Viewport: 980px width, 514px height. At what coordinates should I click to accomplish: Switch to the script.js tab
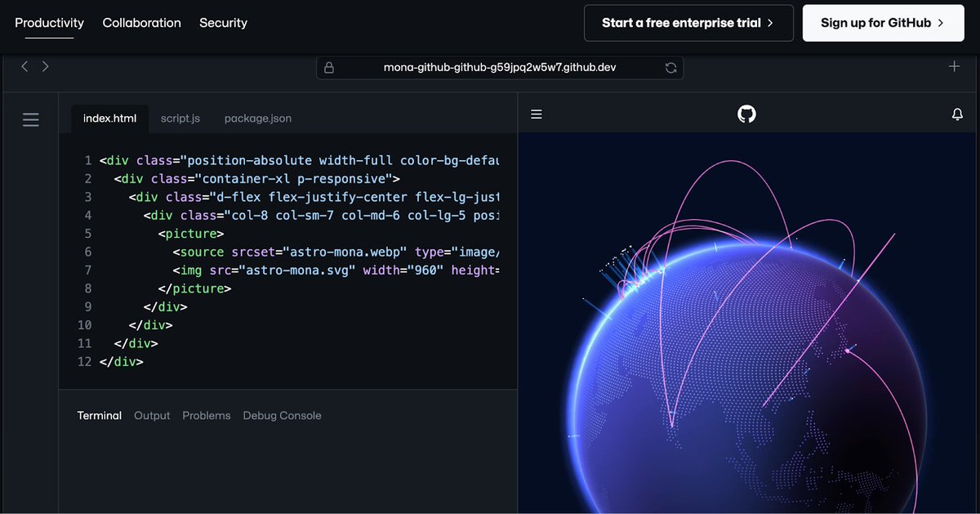click(x=180, y=118)
